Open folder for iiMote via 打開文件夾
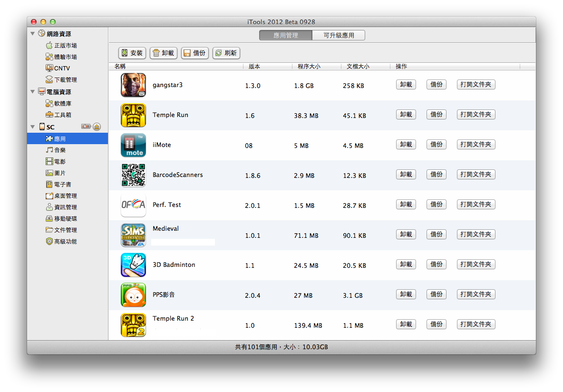 (x=476, y=145)
